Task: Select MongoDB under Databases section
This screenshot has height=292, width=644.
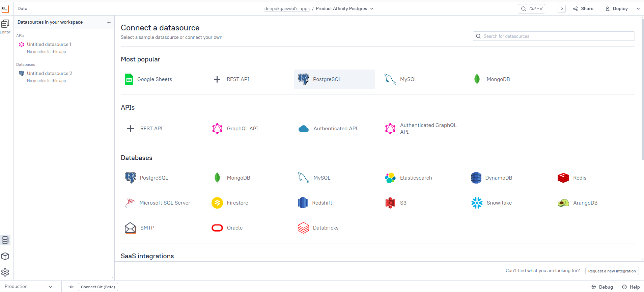Action: pos(232,178)
